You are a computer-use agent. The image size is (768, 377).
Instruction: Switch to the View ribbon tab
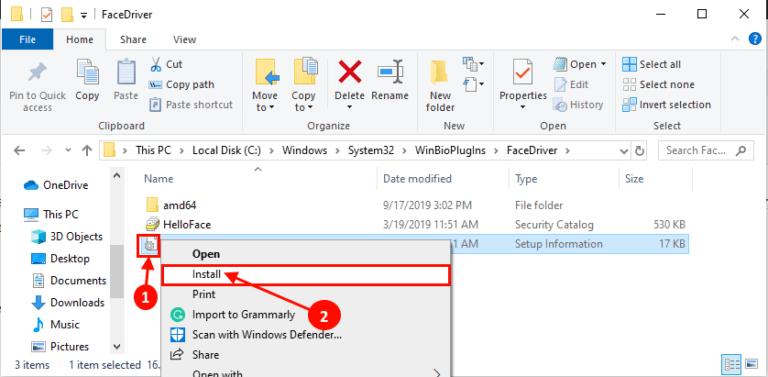click(185, 40)
